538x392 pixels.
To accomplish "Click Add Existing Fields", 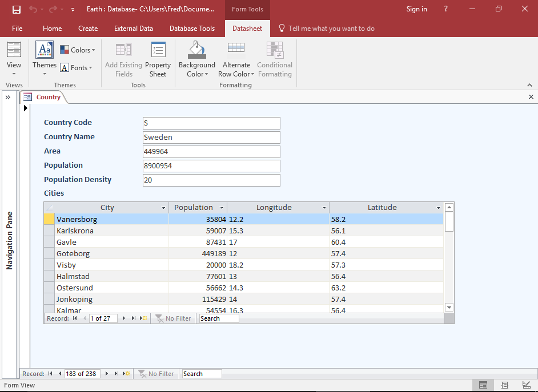I will 123,57.
